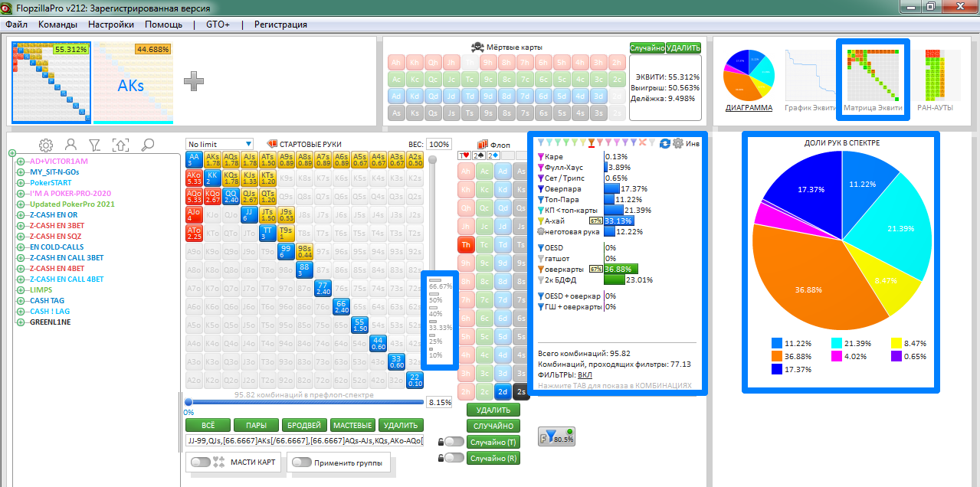Click the blue refresh arrows in statistics panel
980x487 pixels.
tap(664, 143)
